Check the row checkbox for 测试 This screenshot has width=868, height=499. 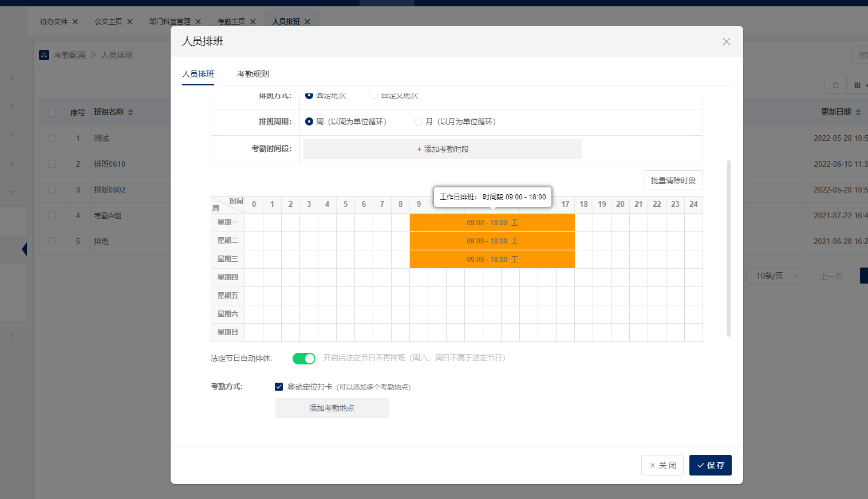click(52, 138)
